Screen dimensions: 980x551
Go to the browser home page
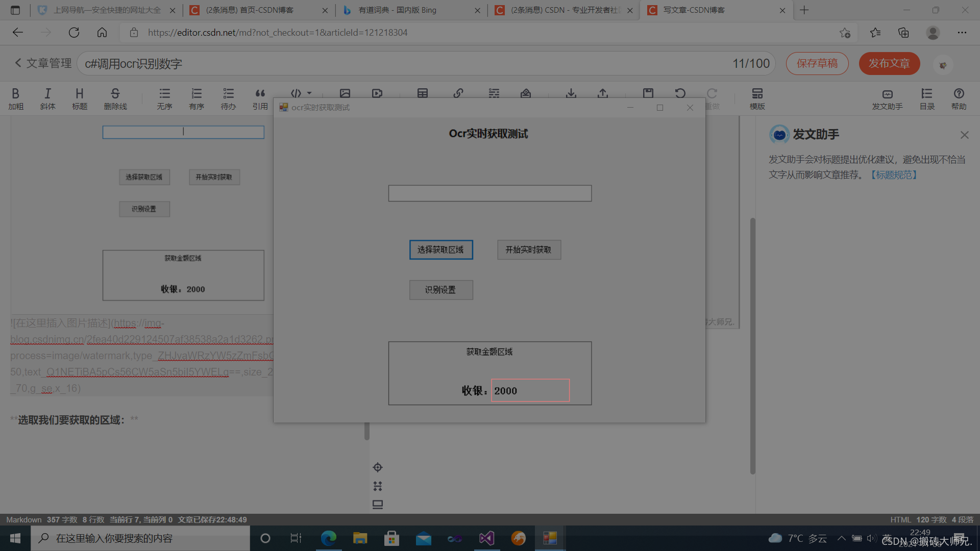102,33
